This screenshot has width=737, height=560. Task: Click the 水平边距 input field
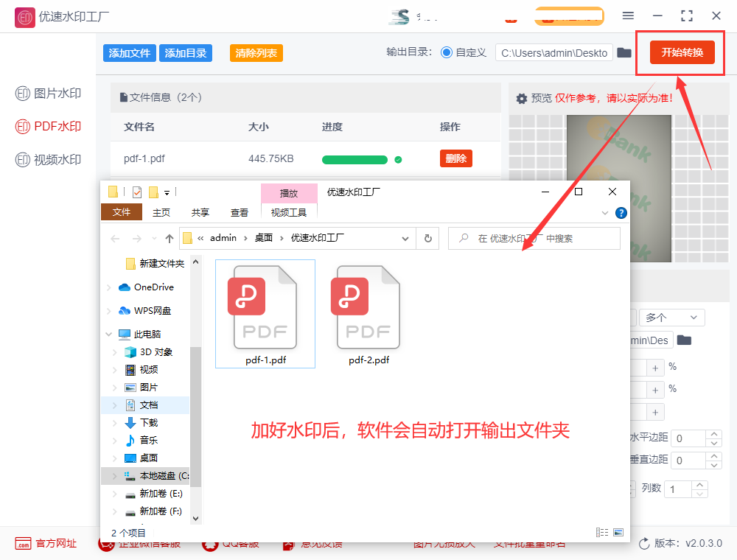click(x=688, y=438)
